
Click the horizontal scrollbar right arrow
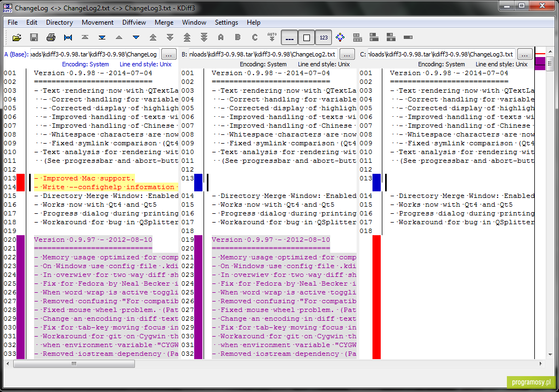point(540,364)
